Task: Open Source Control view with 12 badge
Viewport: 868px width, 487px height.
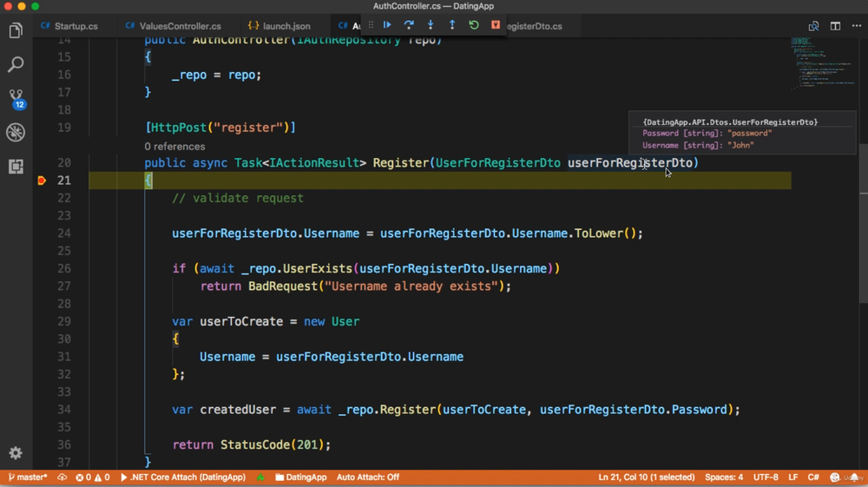Action: coord(16,98)
